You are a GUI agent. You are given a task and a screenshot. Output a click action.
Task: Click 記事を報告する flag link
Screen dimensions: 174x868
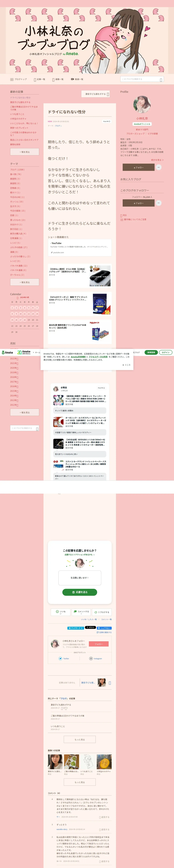(x=104, y=632)
